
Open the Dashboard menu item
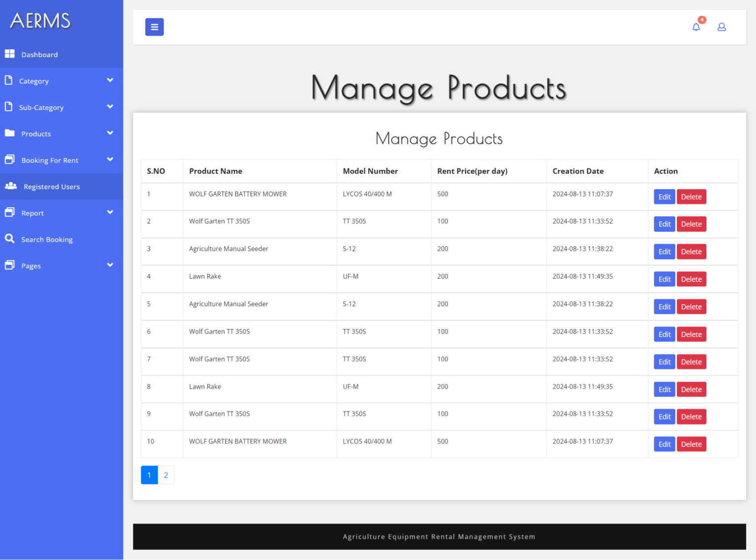click(62, 55)
